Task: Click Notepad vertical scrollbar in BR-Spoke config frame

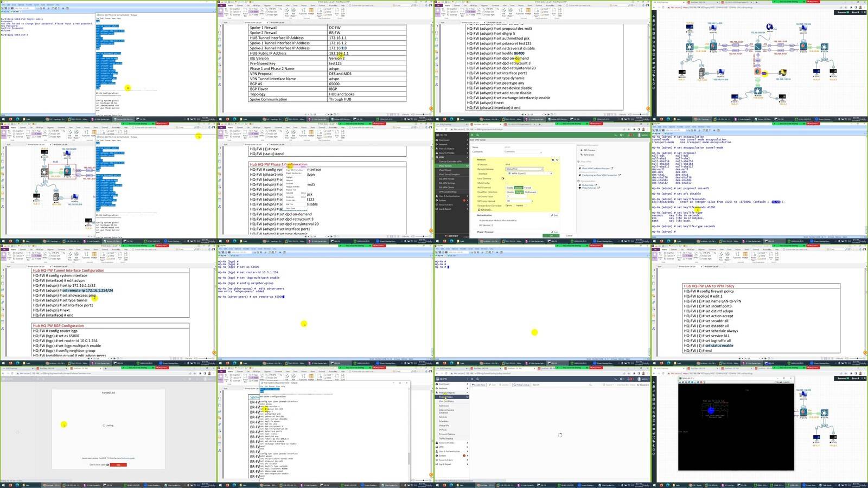Action: coord(409,434)
